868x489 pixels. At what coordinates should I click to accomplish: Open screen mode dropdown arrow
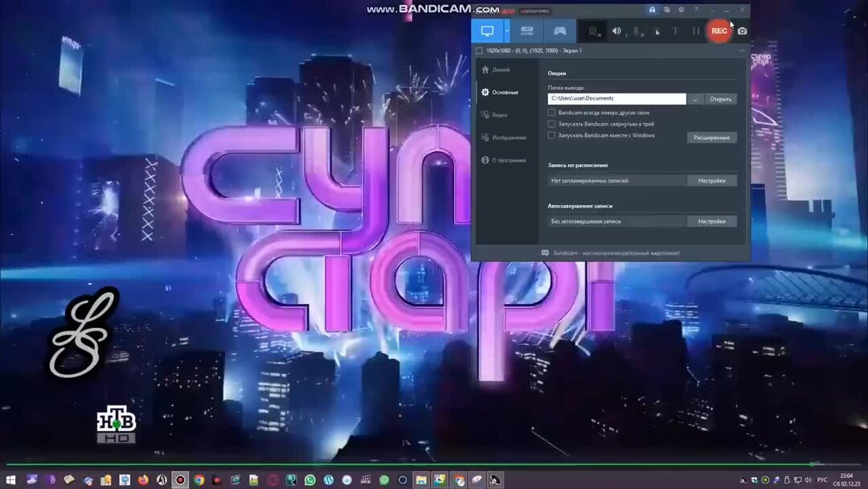click(507, 31)
